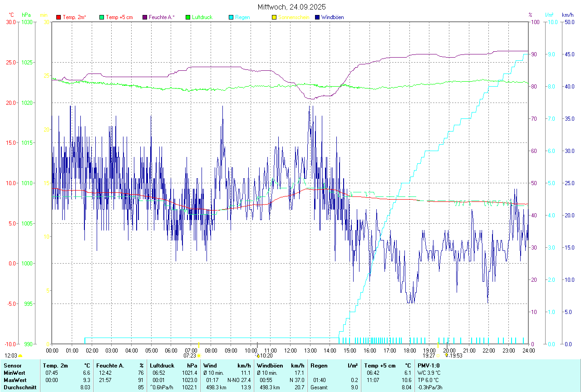Select the Luftdruck legend label

pos(202,17)
